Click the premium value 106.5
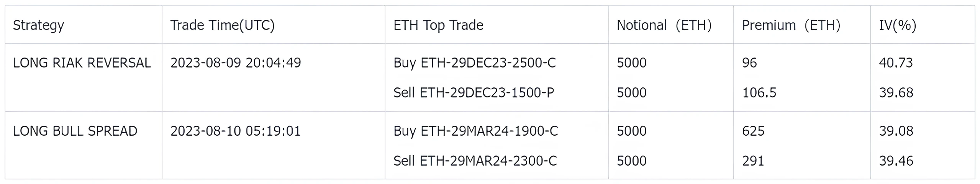 coord(759,93)
